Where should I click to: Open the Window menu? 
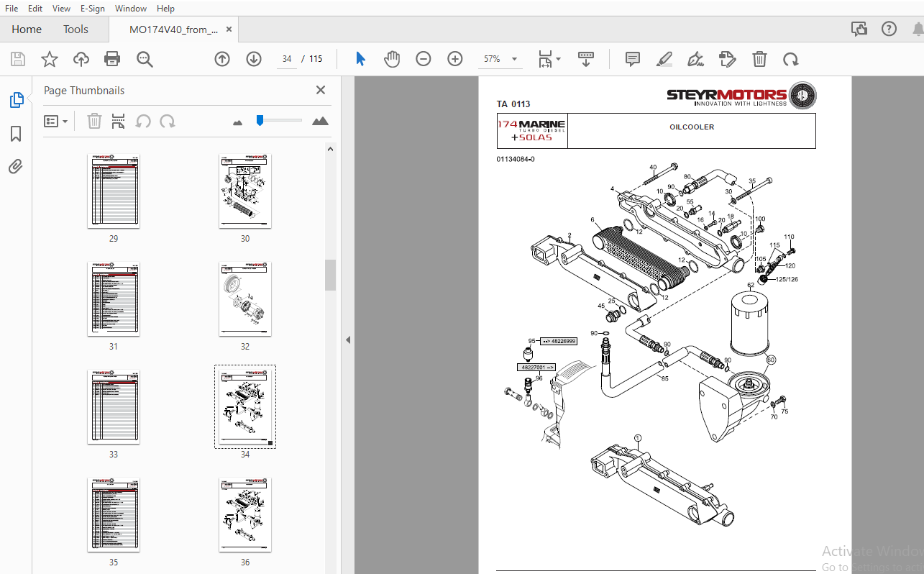pyautogui.click(x=131, y=9)
